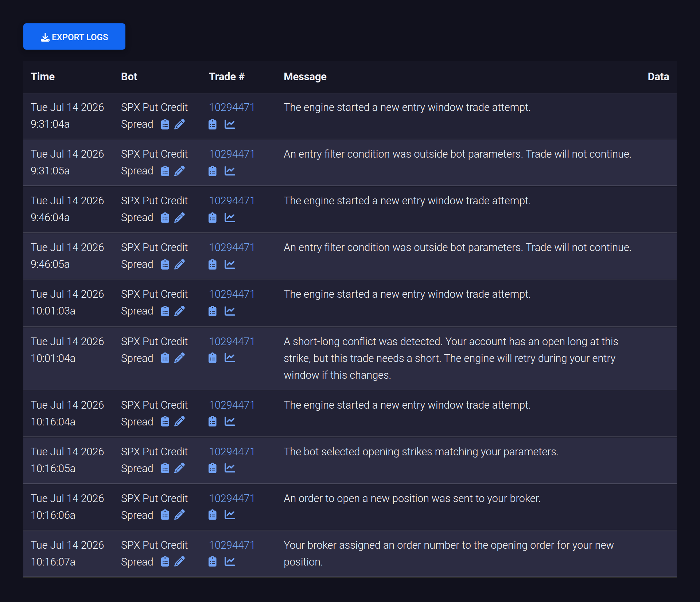Screen dimensions: 700x602
Task: Click SPX Put Credit Spread name in 10:16:06a row
Action: pyautogui.click(x=154, y=506)
